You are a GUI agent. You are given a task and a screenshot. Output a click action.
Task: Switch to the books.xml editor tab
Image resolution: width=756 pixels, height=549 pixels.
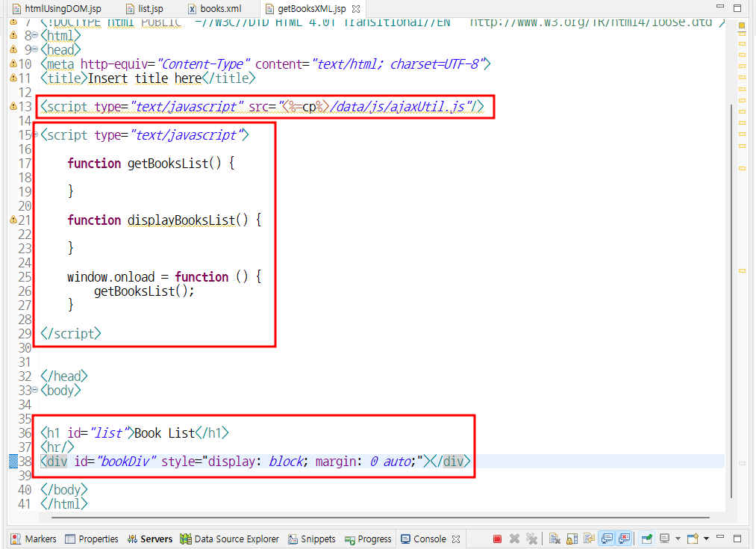pos(215,9)
